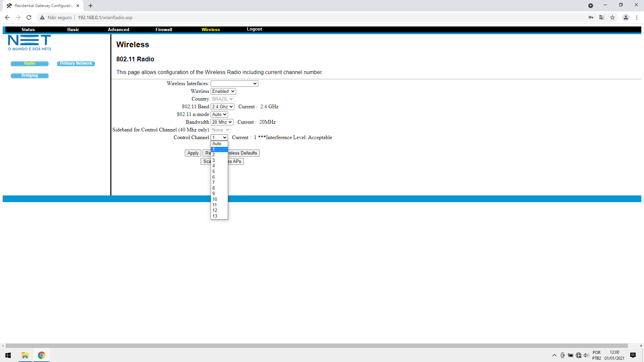Pick channel 4 in list
Screen dimensions: 644x362
(219, 166)
